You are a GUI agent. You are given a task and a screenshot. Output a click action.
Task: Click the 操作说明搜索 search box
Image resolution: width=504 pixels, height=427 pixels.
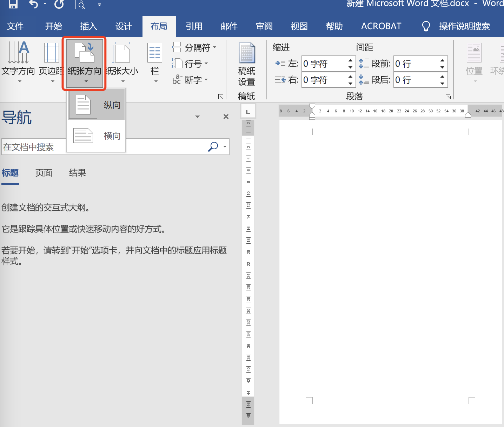pos(464,26)
